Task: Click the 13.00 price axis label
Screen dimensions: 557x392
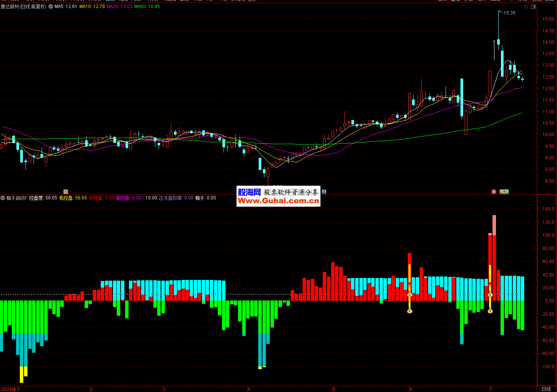Action: [549, 65]
